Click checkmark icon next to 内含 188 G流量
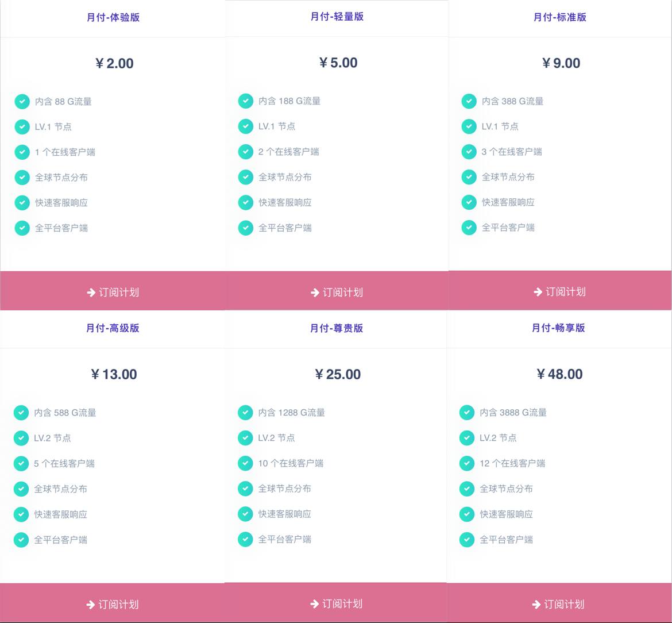The width and height of the screenshot is (672, 623). pos(245,101)
